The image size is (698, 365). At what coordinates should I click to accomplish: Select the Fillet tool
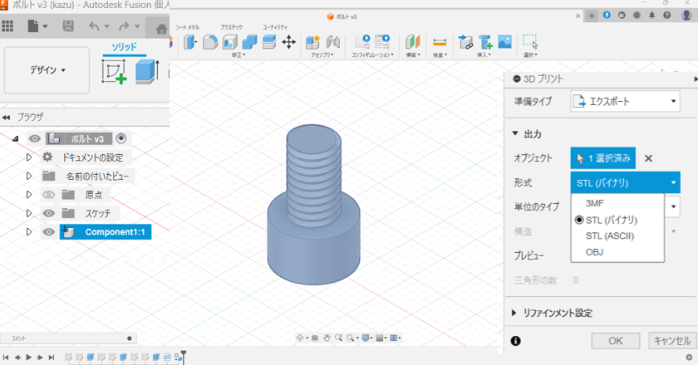(210, 42)
